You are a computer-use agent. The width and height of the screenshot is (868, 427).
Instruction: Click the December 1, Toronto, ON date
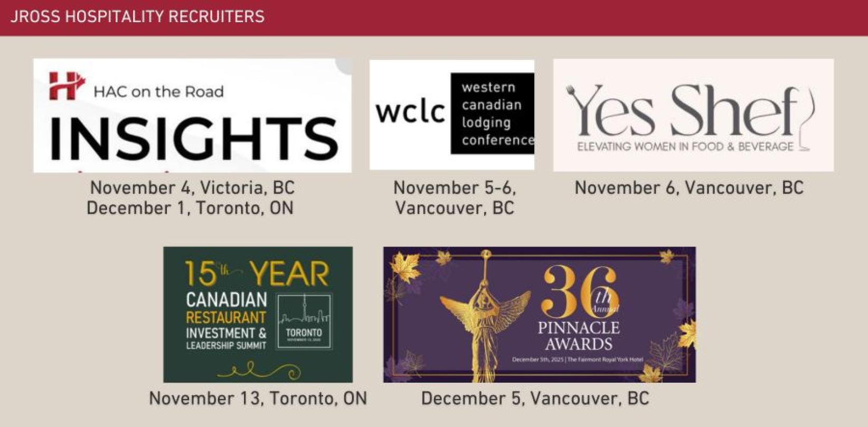coord(190,208)
